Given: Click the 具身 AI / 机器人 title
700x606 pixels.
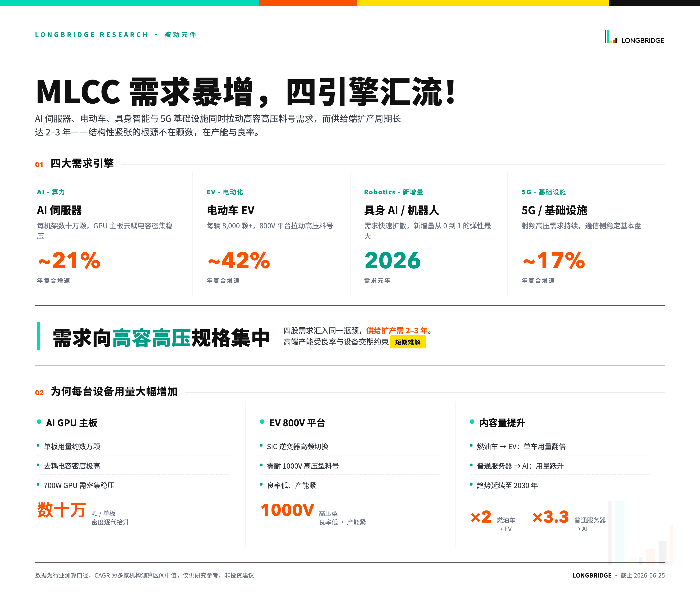Looking at the screenshot, I should point(402,210).
